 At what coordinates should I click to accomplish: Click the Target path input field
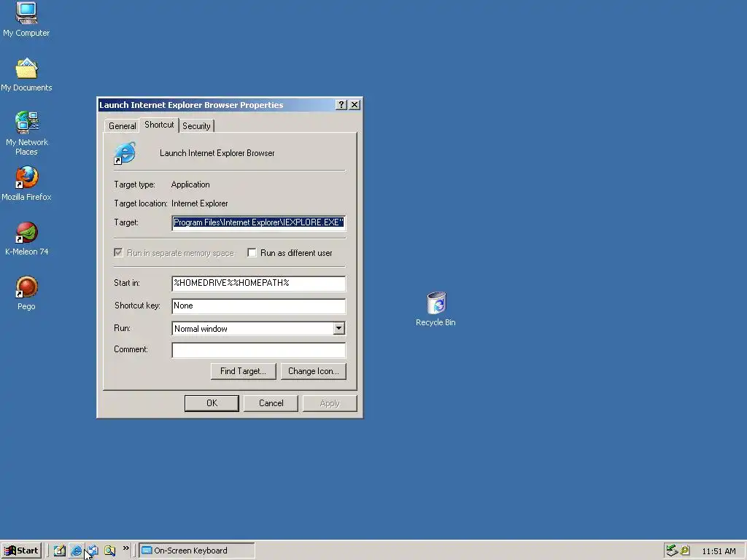[x=259, y=222]
